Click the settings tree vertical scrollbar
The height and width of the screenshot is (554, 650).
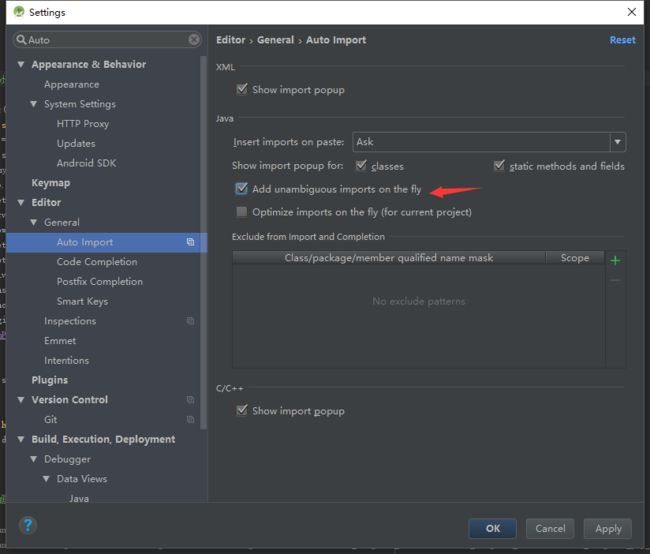click(204, 243)
